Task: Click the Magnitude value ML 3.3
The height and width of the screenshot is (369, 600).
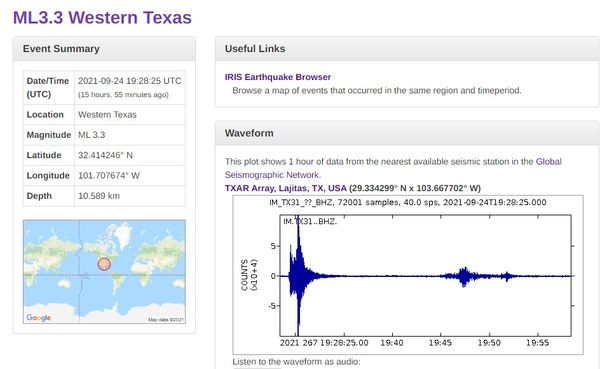Action: pyautogui.click(x=91, y=135)
